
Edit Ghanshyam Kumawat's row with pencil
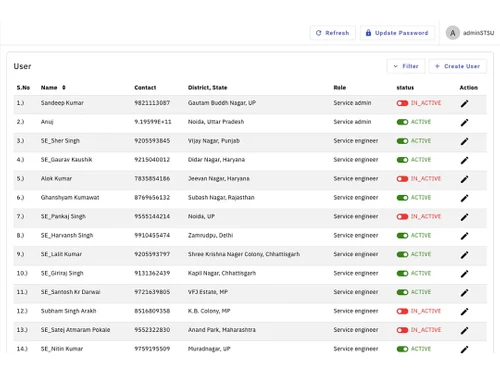click(464, 198)
